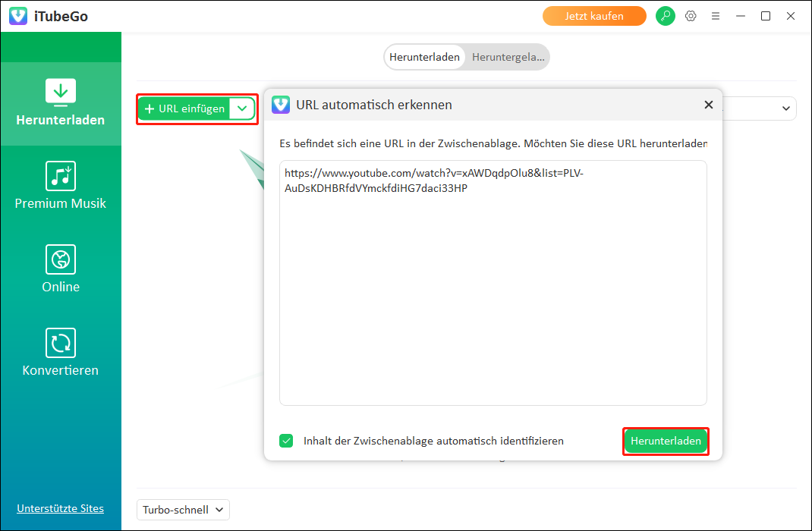Click the iTubeGo logo icon
Viewport: 812px width, 531px height.
[18, 16]
